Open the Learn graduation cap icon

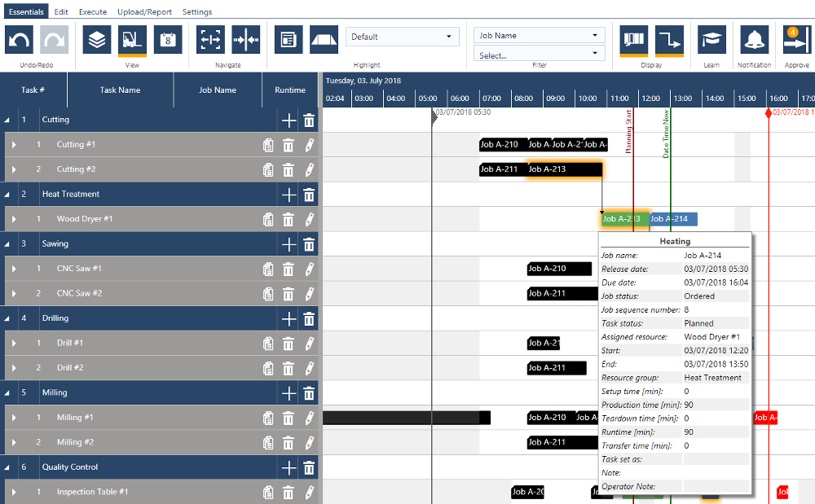(x=711, y=39)
